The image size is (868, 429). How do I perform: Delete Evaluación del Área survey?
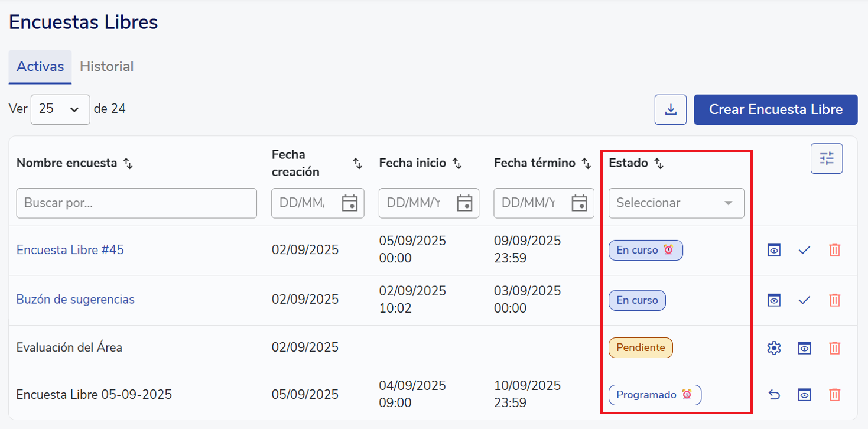[x=834, y=348]
